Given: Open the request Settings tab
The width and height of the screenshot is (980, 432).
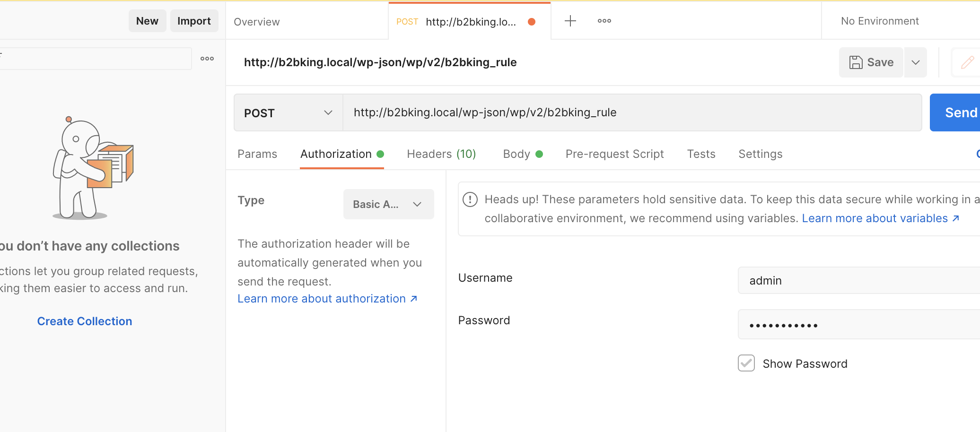Looking at the screenshot, I should 760,154.
